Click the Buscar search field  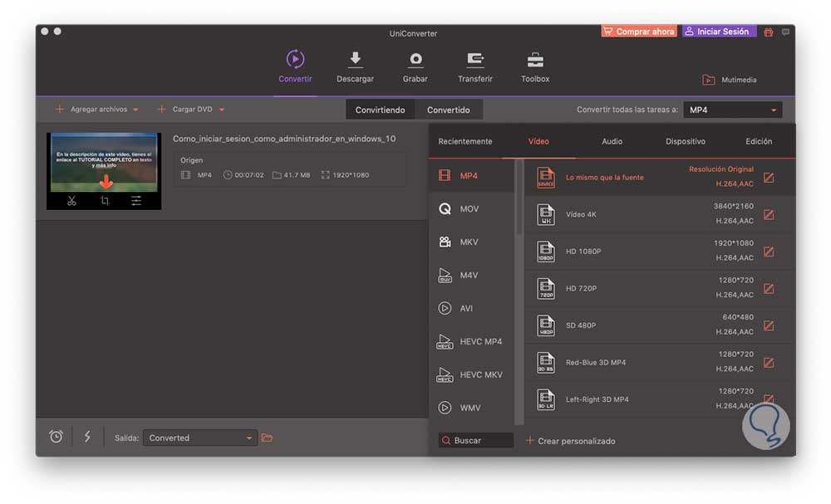click(476, 440)
